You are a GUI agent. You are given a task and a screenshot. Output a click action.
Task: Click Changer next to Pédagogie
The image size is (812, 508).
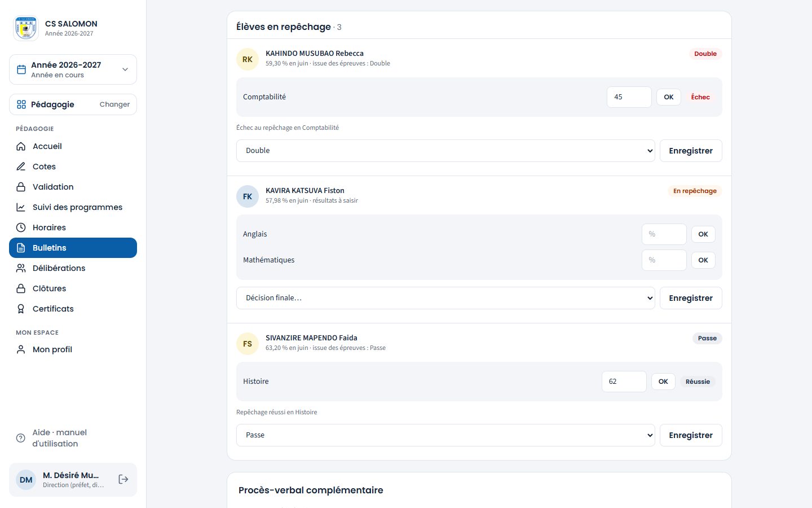click(114, 104)
